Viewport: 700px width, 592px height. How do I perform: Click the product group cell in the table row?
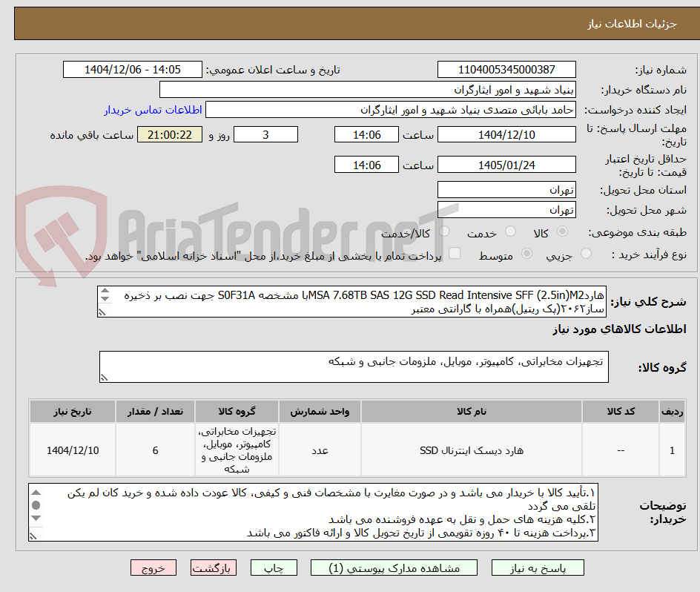coord(237,450)
